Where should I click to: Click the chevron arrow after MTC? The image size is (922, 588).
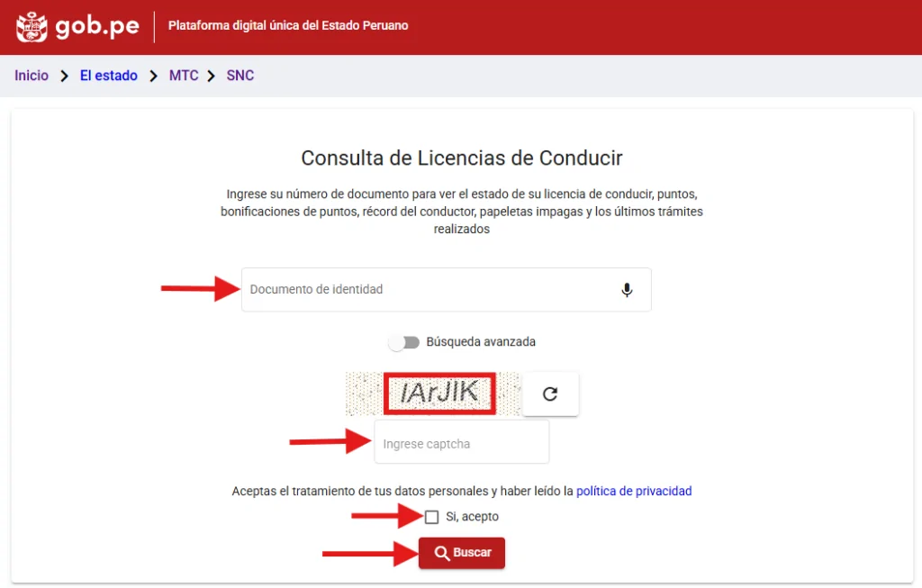(x=212, y=76)
